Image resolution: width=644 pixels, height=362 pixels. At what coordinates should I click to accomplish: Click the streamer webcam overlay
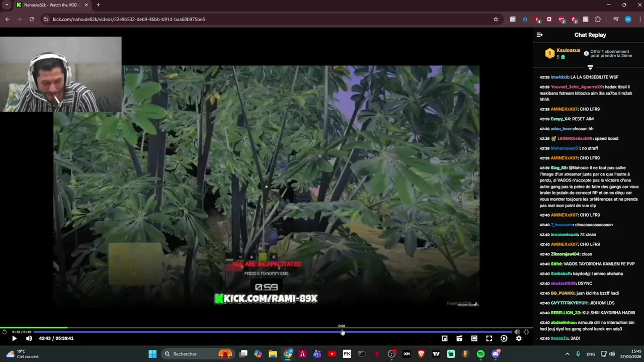point(60,74)
